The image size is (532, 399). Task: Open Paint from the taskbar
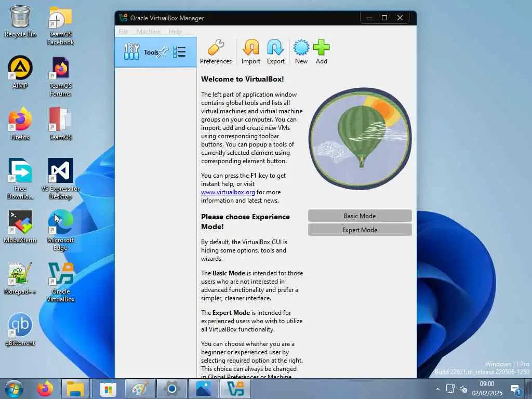(140, 389)
